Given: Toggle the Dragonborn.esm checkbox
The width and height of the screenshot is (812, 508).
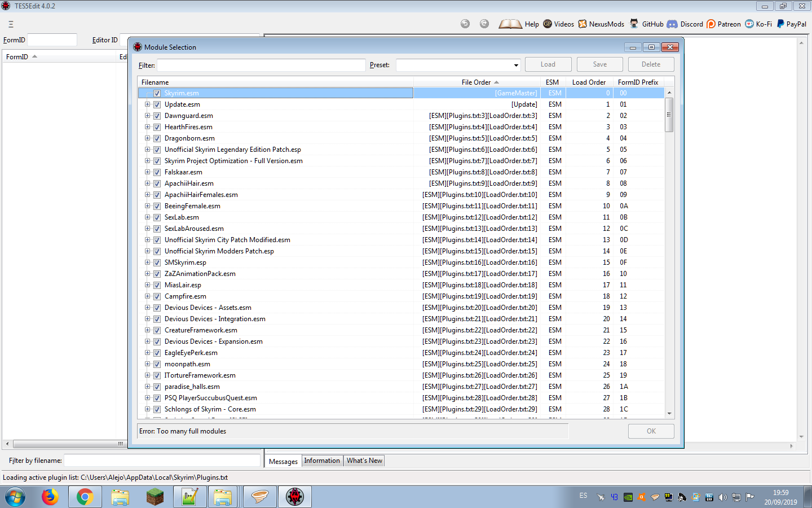Looking at the screenshot, I should point(157,138).
